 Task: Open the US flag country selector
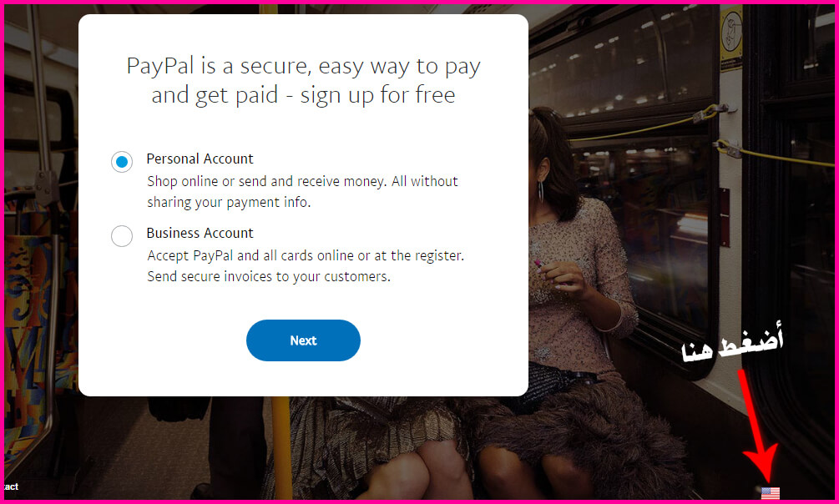tap(771, 493)
